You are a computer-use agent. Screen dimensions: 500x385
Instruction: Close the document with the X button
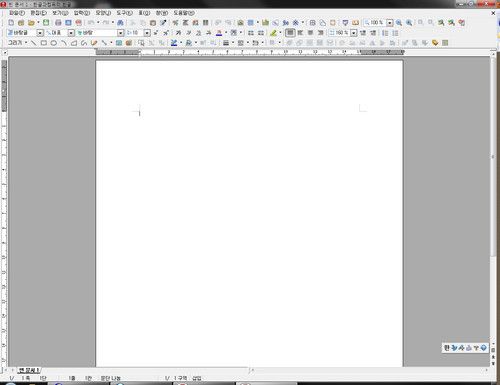click(493, 13)
